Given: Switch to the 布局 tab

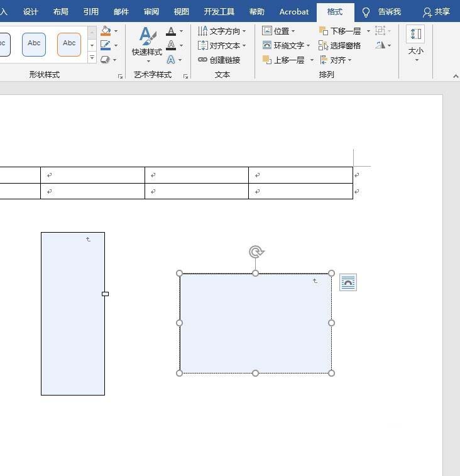Looking at the screenshot, I should [x=61, y=12].
